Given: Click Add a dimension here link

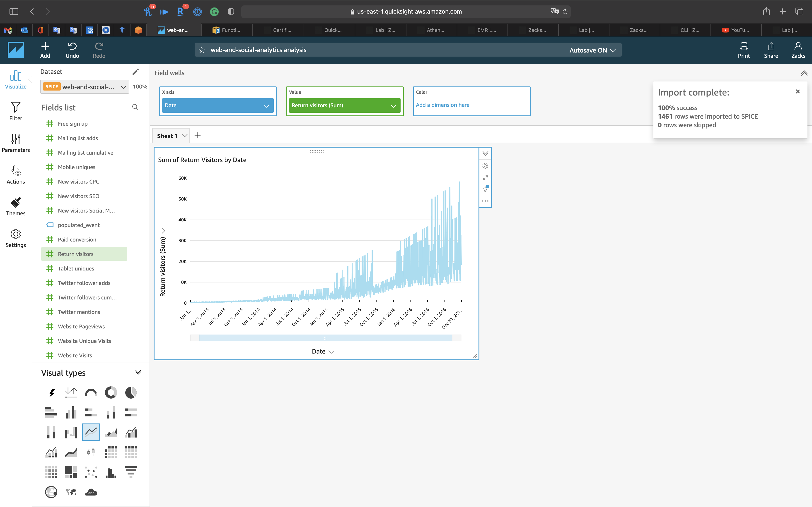Looking at the screenshot, I should [x=442, y=105].
